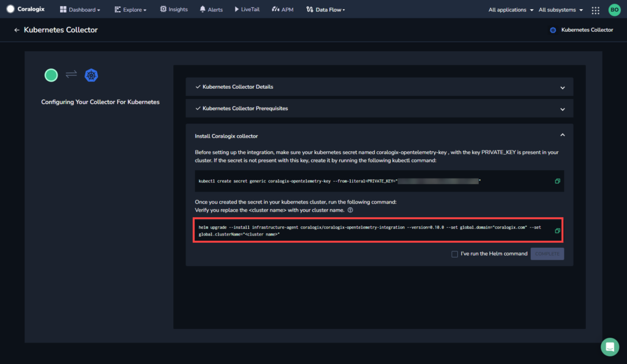The height and width of the screenshot is (364, 627).
Task: Open the Data Flow menu
Action: coord(326,9)
